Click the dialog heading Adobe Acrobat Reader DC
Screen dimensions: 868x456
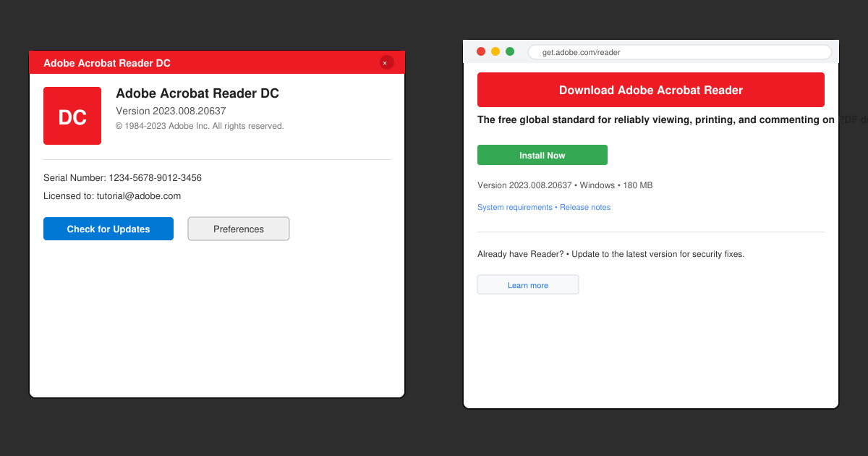point(197,93)
